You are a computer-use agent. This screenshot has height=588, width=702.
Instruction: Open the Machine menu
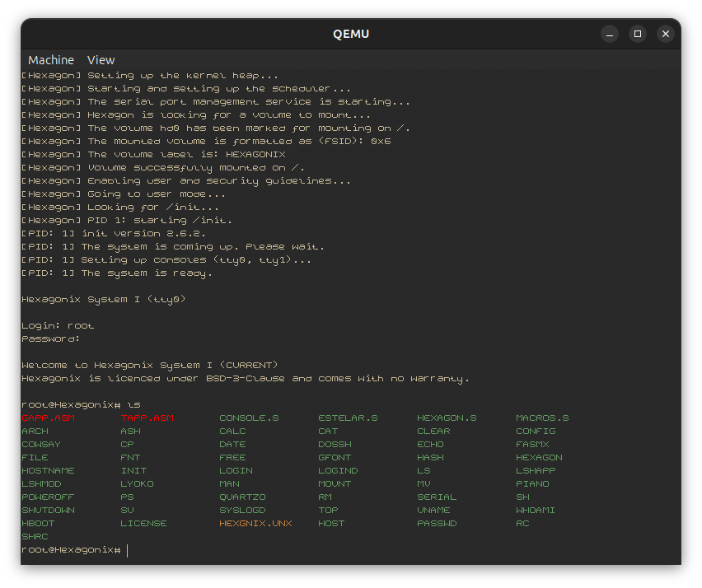tap(51, 60)
